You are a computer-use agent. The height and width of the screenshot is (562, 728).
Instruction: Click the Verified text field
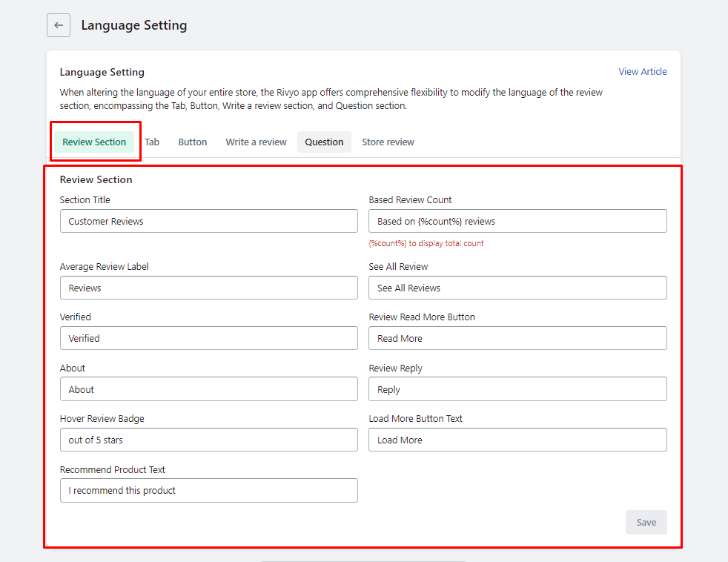click(208, 338)
